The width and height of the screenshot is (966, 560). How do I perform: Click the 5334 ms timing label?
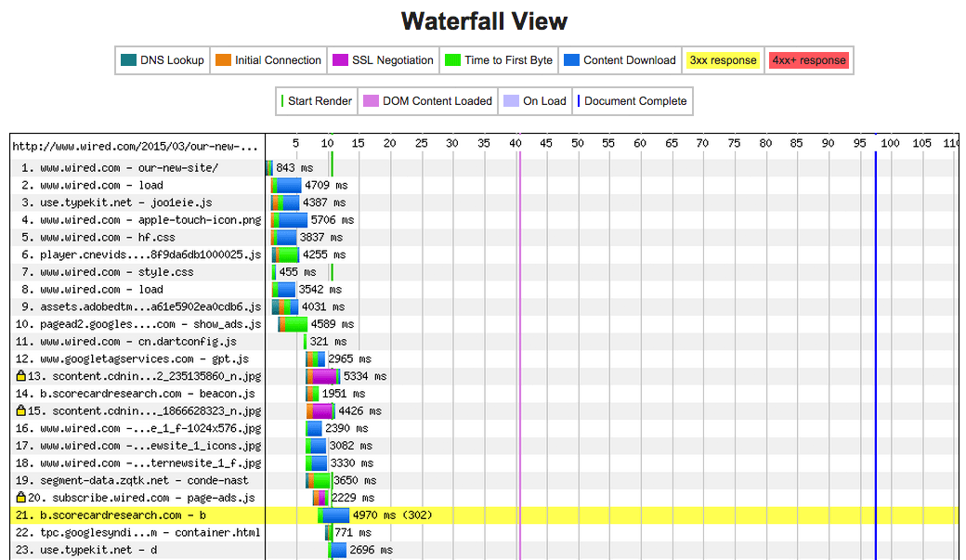click(365, 376)
